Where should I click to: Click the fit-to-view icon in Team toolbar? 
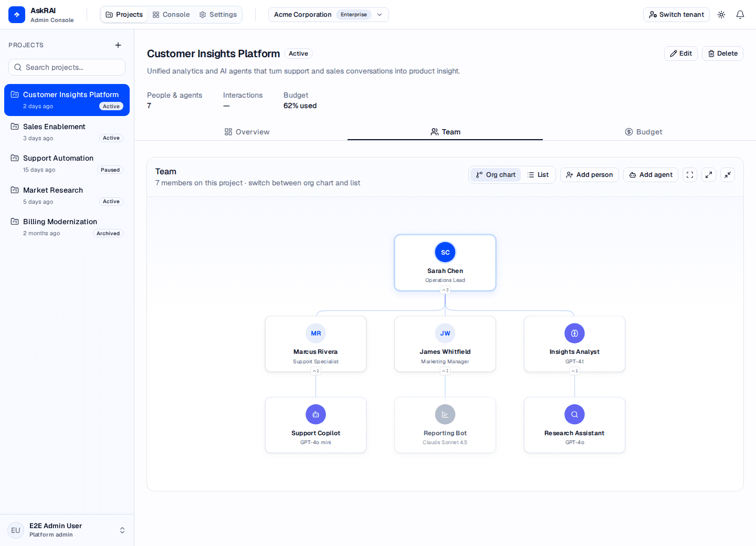690,175
